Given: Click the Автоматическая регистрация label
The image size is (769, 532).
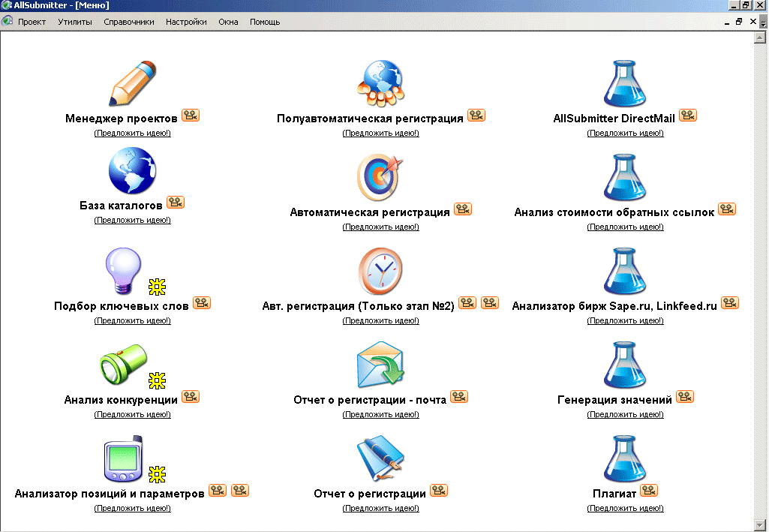Looking at the screenshot, I should [x=370, y=212].
